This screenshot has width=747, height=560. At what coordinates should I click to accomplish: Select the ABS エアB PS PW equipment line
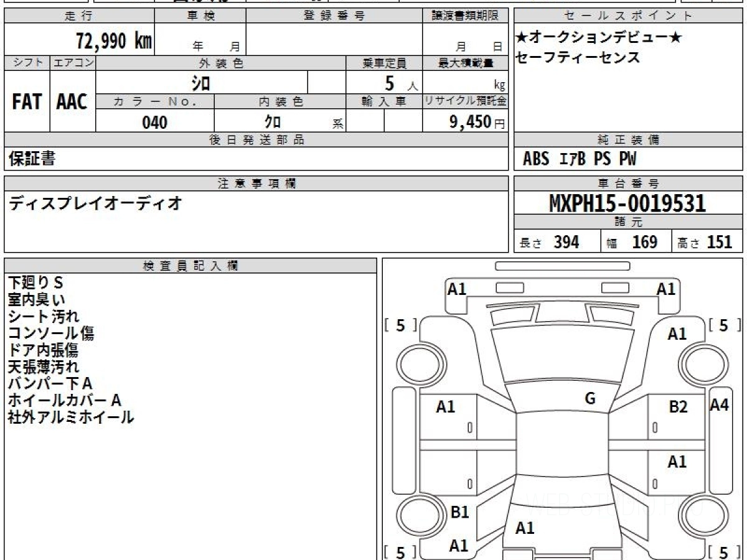580,159
